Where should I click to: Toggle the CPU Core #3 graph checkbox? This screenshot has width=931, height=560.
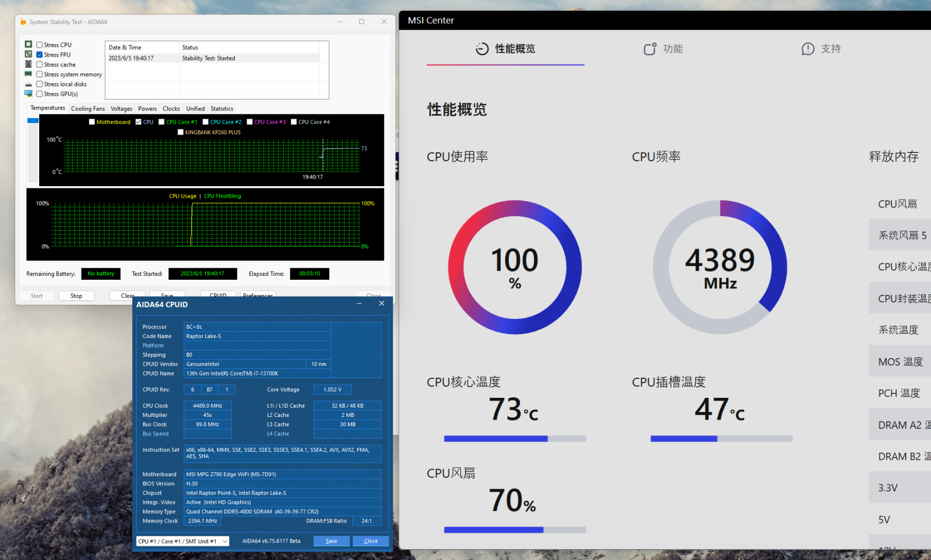(250, 122)
